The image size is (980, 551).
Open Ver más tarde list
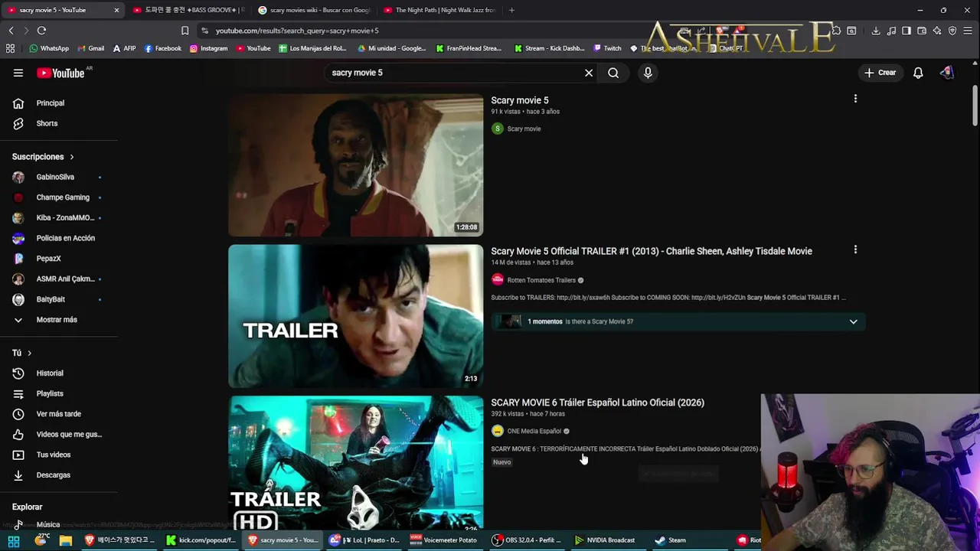pos(58,414)
